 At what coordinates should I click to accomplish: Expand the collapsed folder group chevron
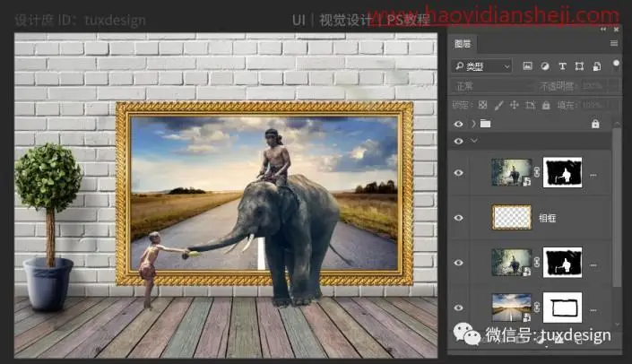473,124
